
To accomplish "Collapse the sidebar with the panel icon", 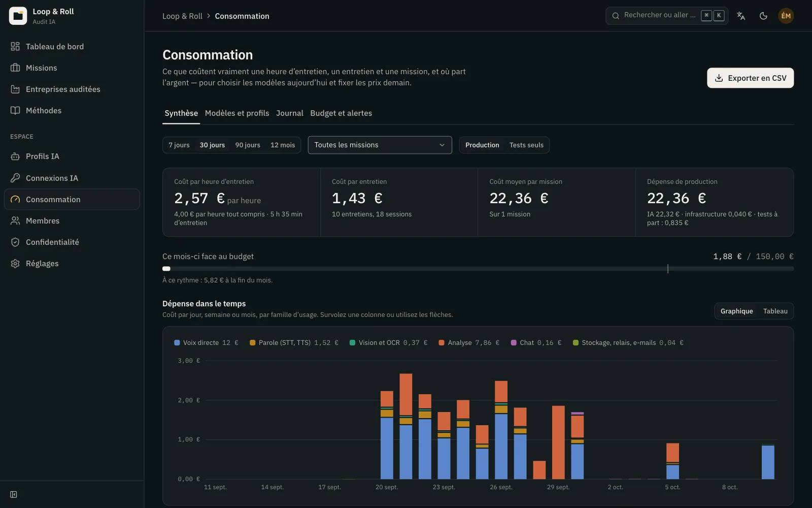I will pyautogui.click(x=14, y=494).
